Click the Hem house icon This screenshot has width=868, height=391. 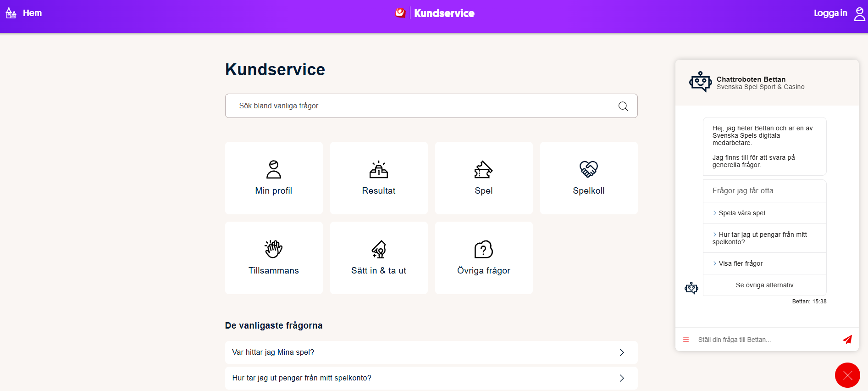pyautogui.click(x=11, y=13)
